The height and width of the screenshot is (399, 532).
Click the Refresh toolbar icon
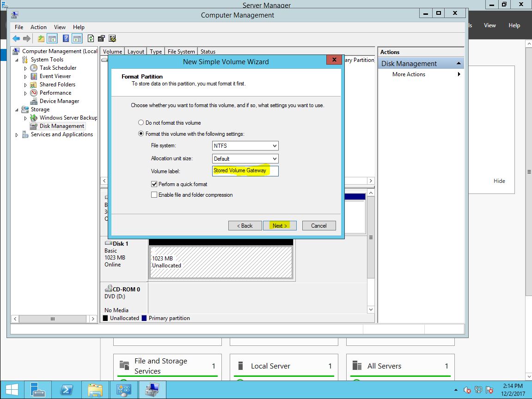coord(91,39)
